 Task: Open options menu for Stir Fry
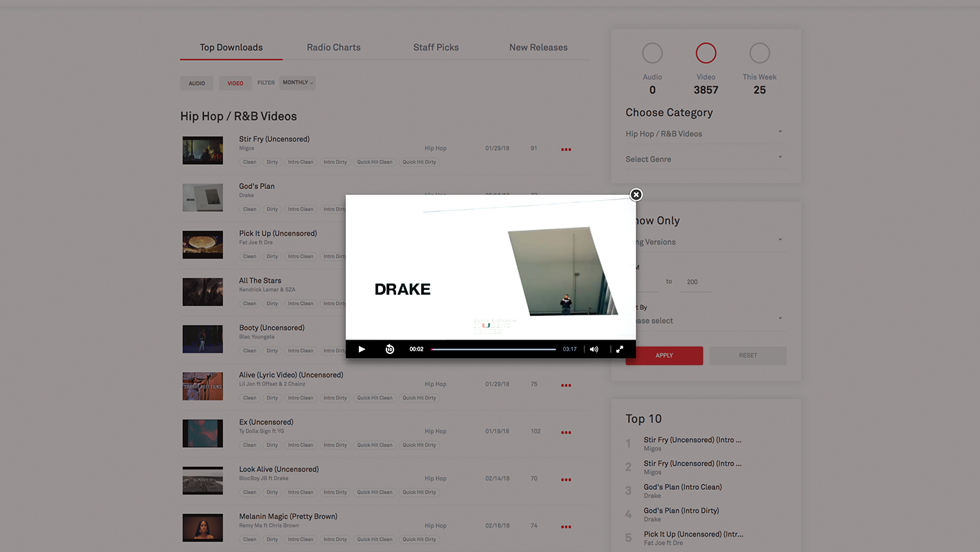pos(566,150)
